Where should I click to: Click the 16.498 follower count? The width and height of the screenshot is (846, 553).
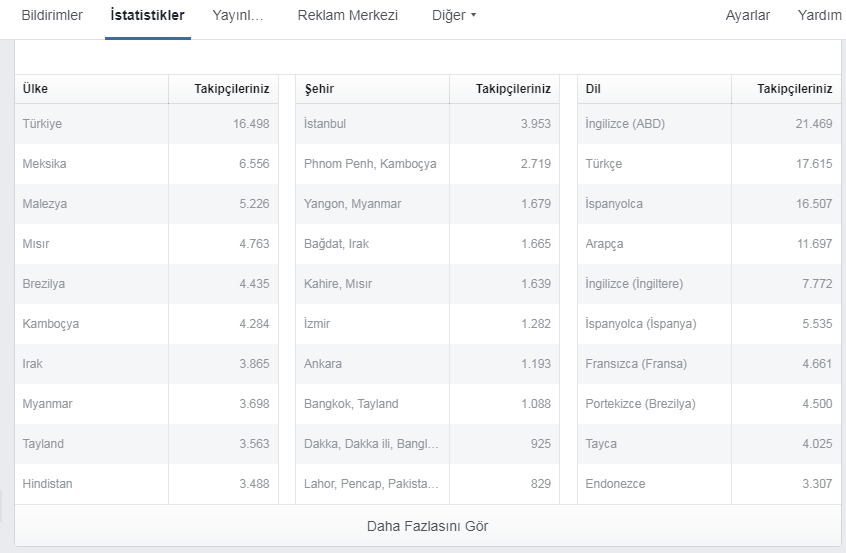click(251, 124)
